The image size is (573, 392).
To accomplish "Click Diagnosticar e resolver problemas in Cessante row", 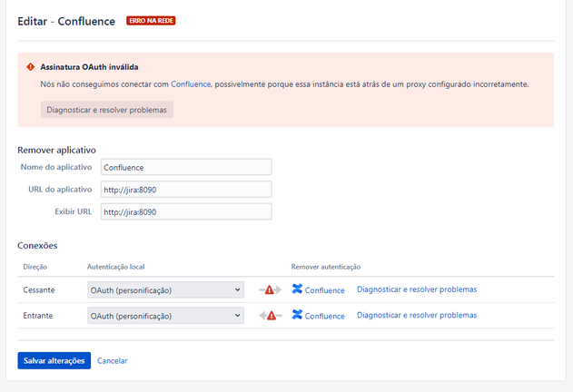I will pos(417,289).
